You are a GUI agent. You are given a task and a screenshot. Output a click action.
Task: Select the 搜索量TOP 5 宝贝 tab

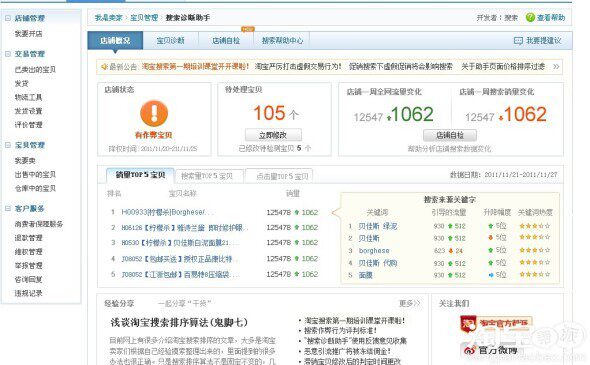tap(209, 176)
